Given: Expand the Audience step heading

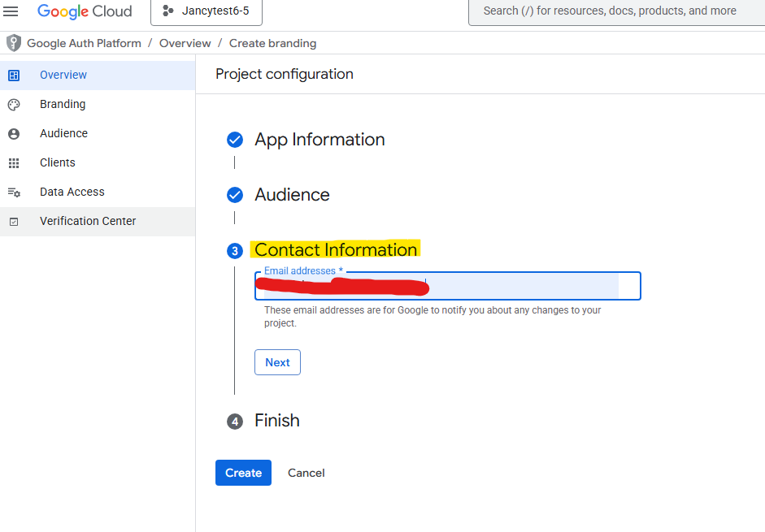Looking at the screenshot, I should point(292,195).
